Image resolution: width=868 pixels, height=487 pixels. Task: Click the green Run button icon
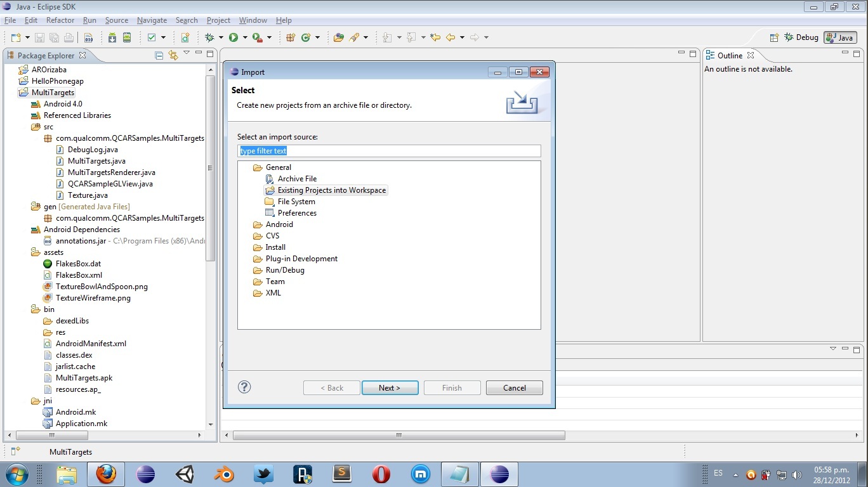click(x=233, y=37)
